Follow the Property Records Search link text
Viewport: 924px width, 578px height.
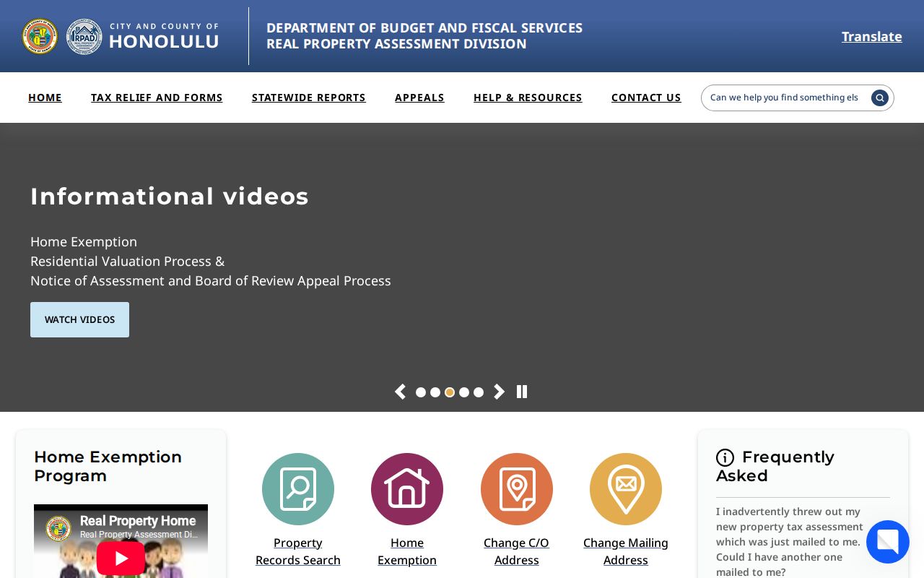tap(298, 551)
